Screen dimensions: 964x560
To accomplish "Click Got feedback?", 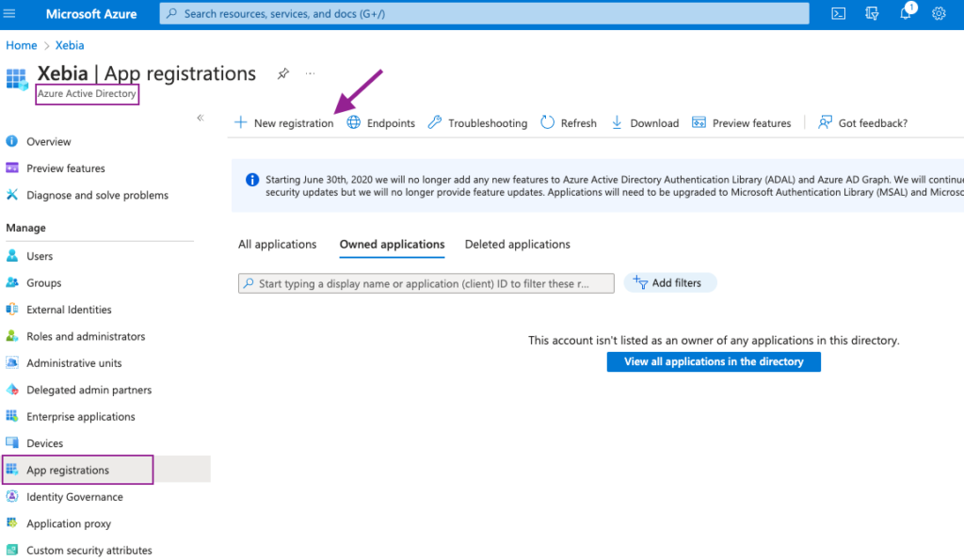I will (x=862, y=123).
